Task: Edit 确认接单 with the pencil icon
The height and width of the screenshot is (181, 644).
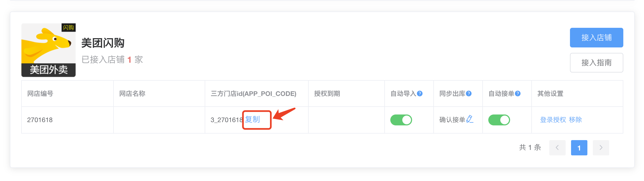Action: click(470, 119)
